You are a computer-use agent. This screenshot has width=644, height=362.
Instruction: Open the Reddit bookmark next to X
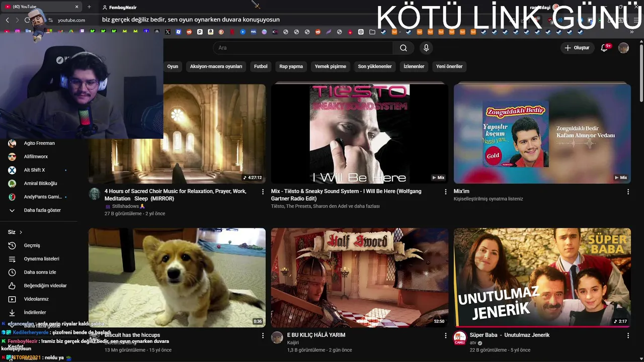click(x=189, y=32)
